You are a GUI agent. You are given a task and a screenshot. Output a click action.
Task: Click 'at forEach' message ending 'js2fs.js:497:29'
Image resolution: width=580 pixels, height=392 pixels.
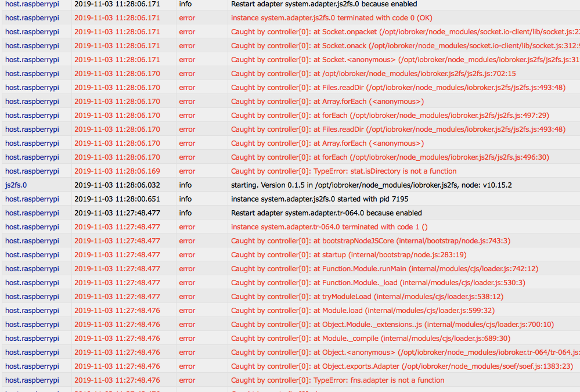[390, 116]
